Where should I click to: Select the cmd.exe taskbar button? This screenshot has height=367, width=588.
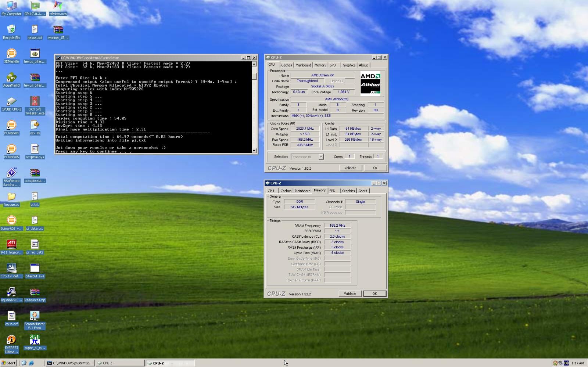click(x=70, y=363)
